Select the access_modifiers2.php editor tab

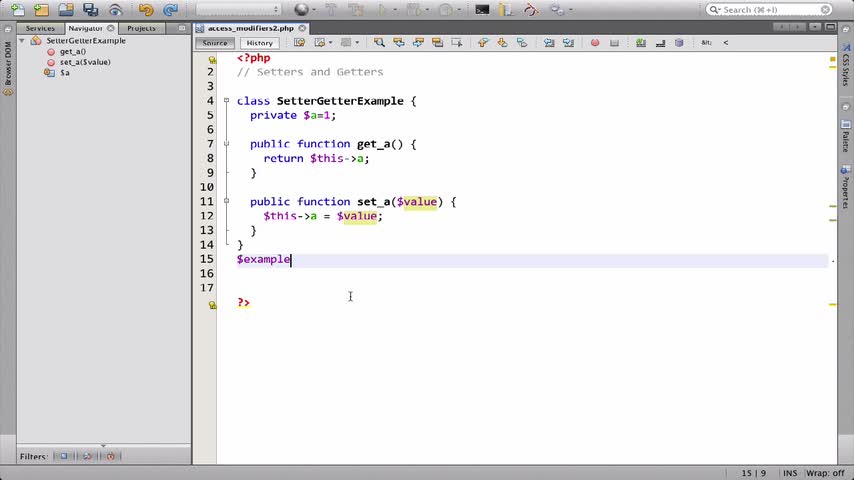tap(251, 28)
